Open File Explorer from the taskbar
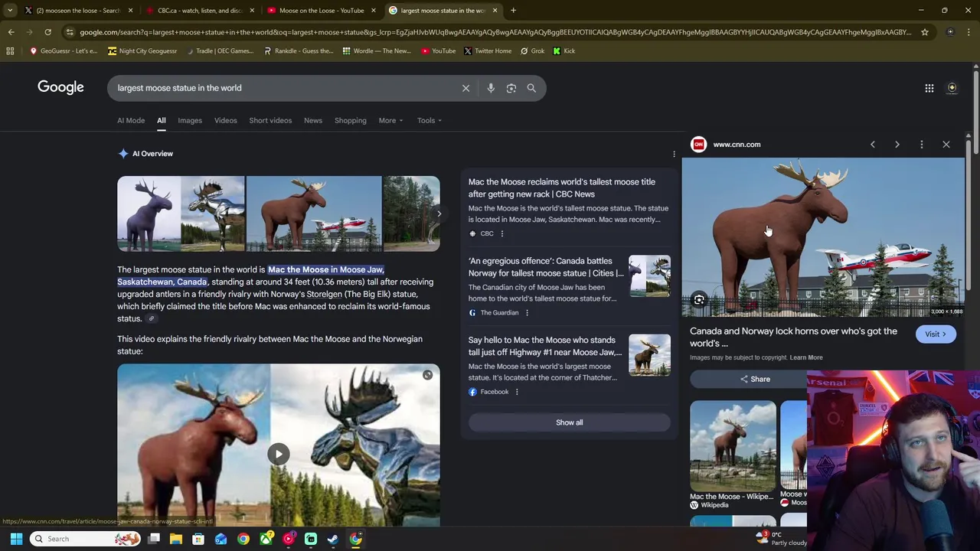The height and width of the screenshot is (551, 980). point(176,539)
